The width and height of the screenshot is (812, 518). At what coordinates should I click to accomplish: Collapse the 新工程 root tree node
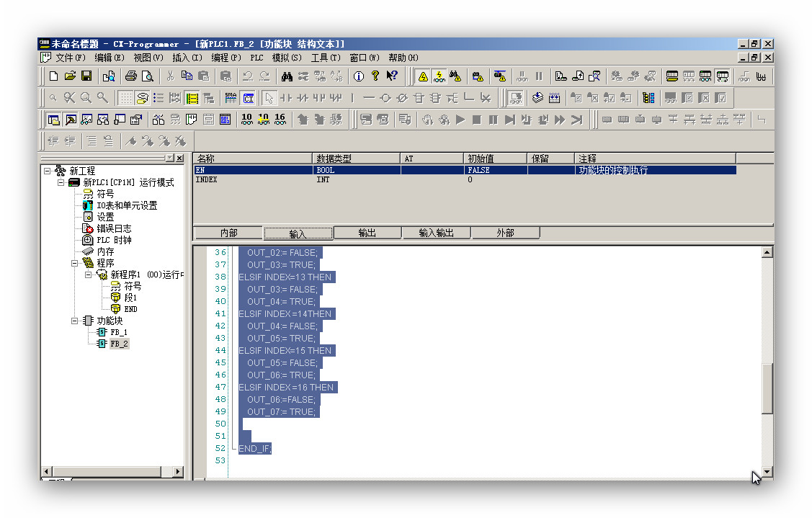click(x=48, y=171)
